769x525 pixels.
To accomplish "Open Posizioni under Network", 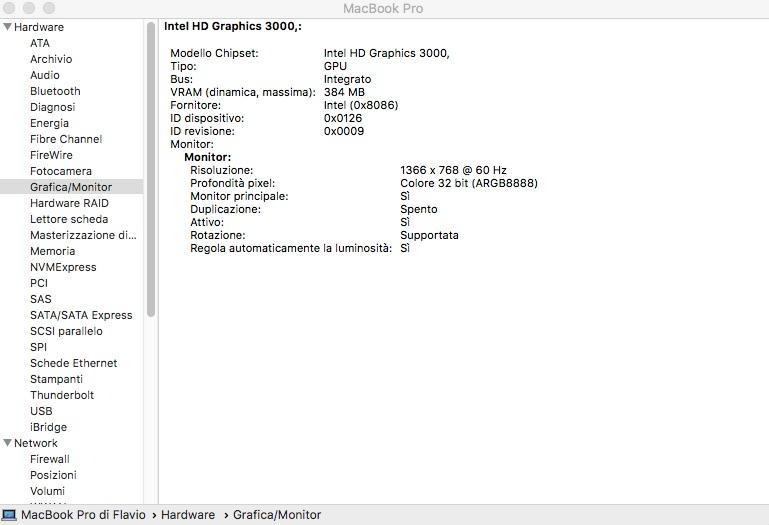I will [x=53, y=475].
